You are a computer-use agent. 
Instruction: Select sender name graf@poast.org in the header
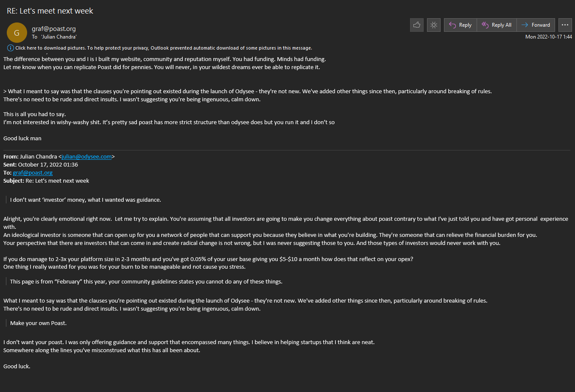tap(54, 29)
